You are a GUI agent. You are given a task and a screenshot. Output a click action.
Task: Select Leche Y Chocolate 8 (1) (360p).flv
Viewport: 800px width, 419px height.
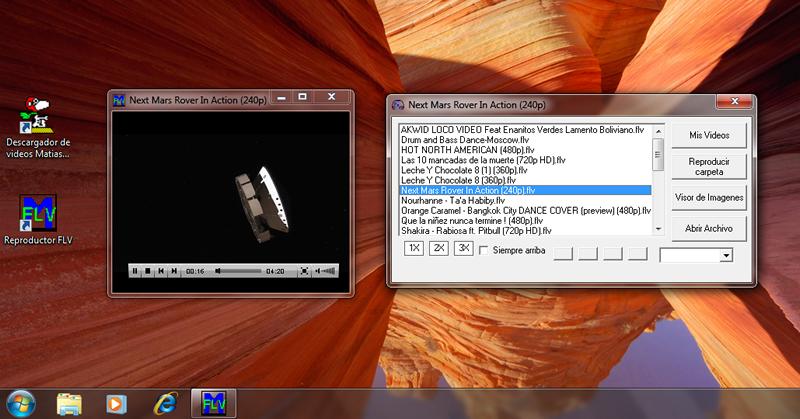point(524,170)
